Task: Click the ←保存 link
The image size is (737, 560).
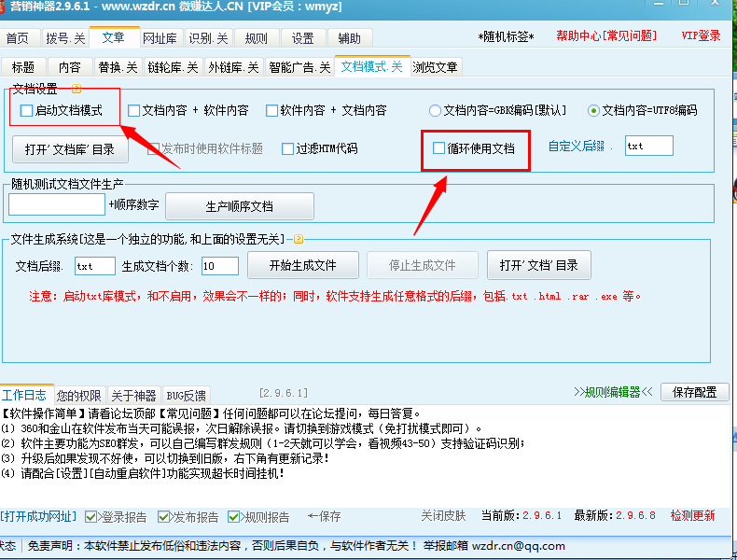Action: pos(325,516)
